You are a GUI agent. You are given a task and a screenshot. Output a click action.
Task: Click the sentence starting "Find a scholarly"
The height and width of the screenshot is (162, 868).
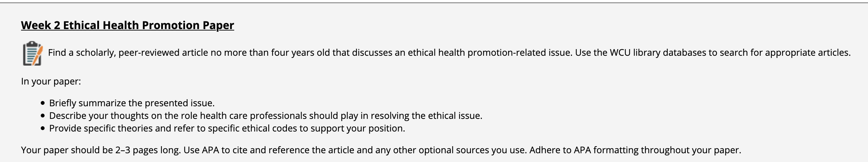coord(309,53)
